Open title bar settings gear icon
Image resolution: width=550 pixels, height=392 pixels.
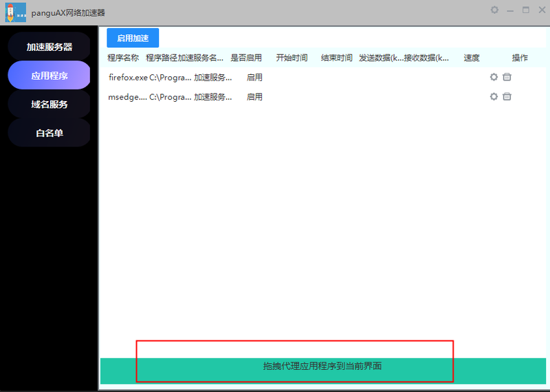(494, 10)
